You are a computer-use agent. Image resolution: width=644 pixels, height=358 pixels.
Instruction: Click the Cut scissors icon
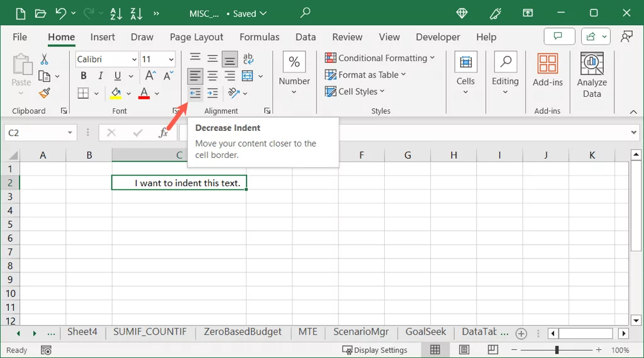click(x=44, y=59)
